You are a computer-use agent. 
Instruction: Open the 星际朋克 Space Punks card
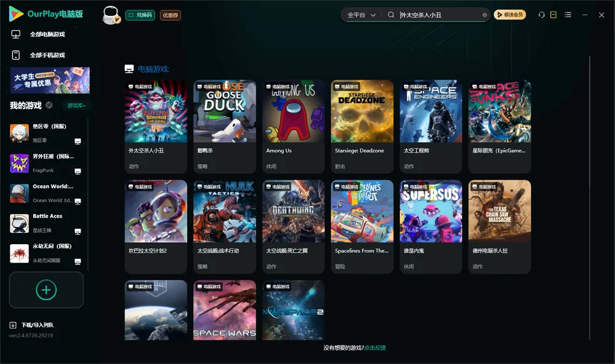point(499,126)
